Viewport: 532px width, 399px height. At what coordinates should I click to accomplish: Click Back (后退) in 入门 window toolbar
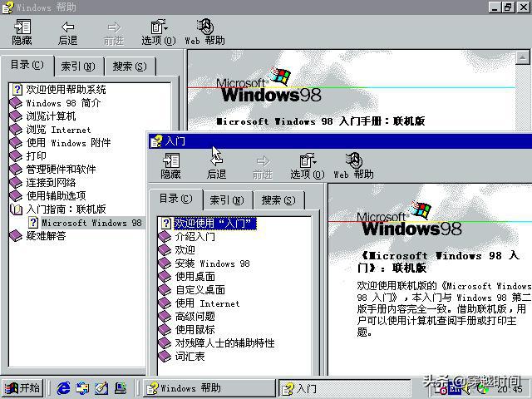point(216,166)
